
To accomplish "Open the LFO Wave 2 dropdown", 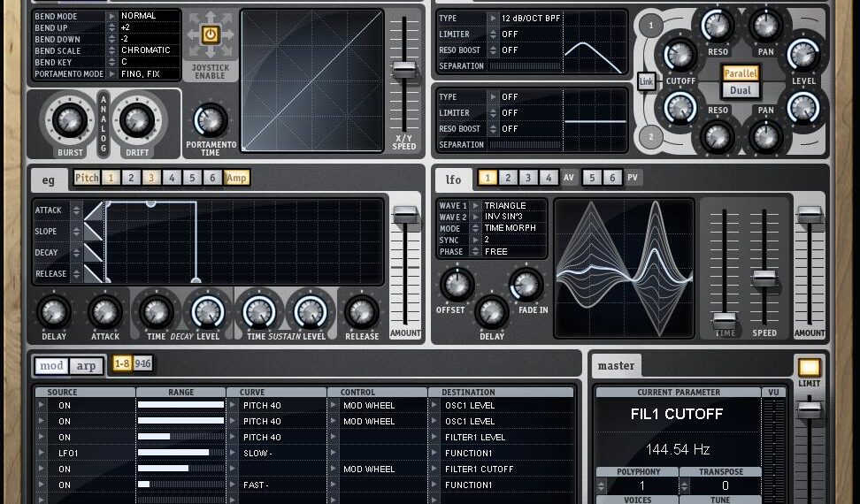I will pos(475,217).
